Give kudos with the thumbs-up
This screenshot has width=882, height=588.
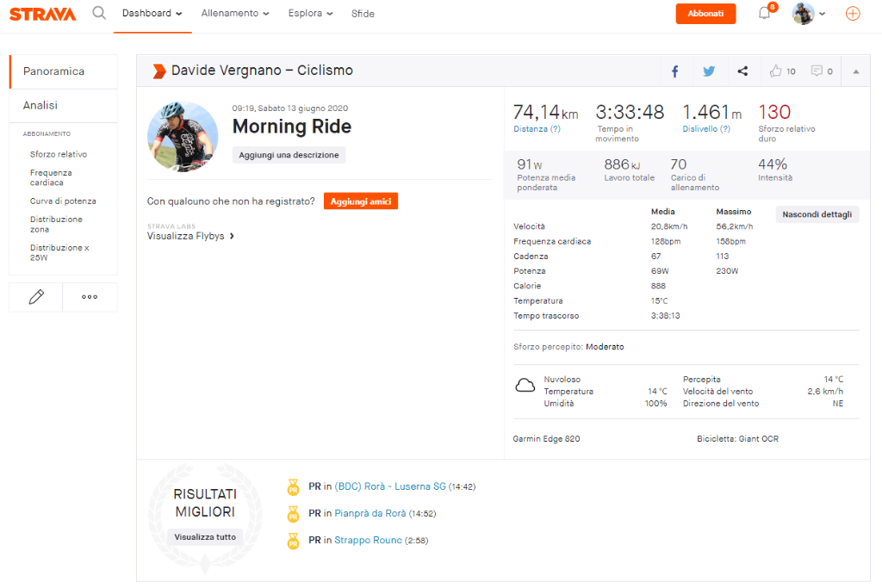(x=776, y=71)
